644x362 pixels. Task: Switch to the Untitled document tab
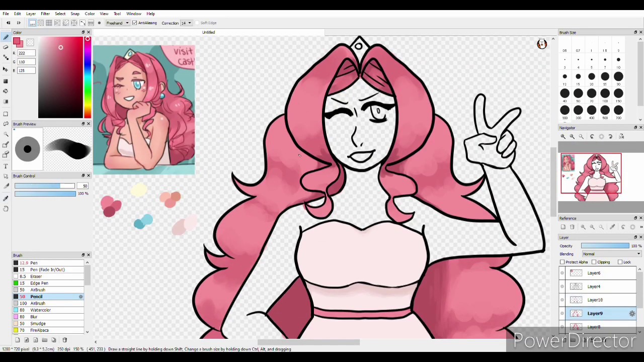(x=208, y=32)
